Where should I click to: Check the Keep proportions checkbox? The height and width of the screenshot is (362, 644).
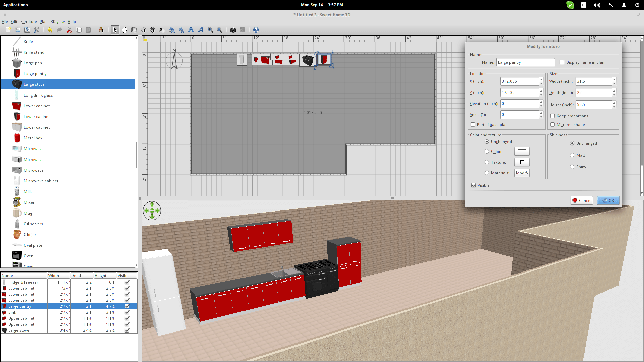click(x=553, y=116)
